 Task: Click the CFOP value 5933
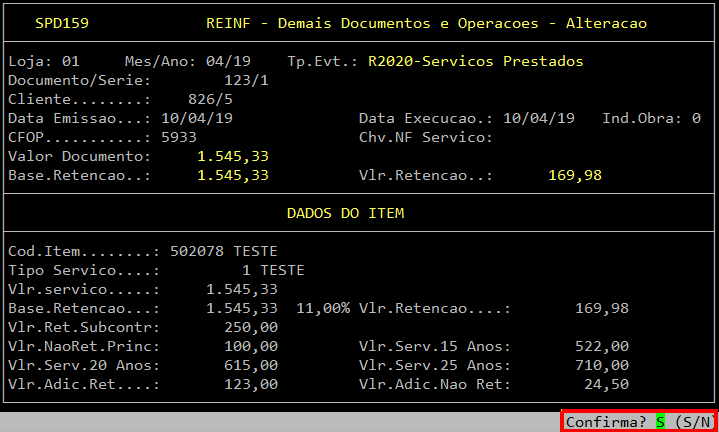(179, 137)
